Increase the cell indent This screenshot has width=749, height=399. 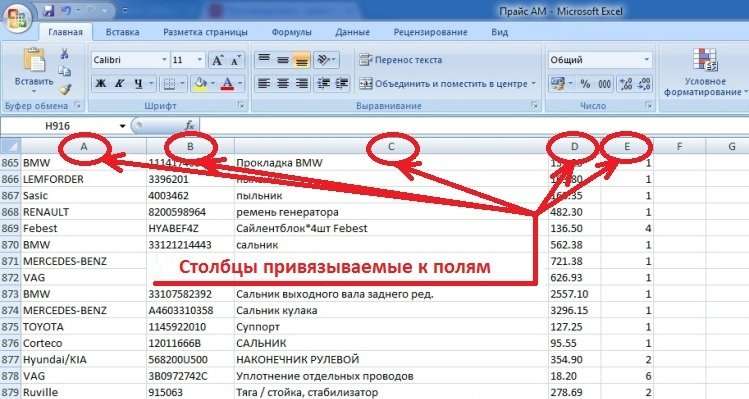point(342,84)
